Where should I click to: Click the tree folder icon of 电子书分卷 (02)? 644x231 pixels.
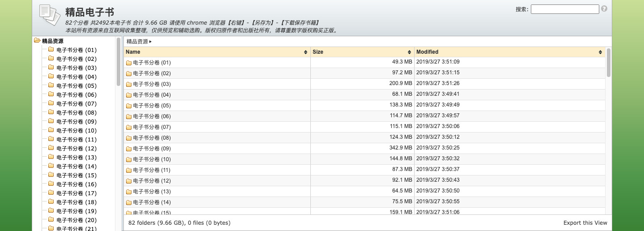tap(51, 59)
